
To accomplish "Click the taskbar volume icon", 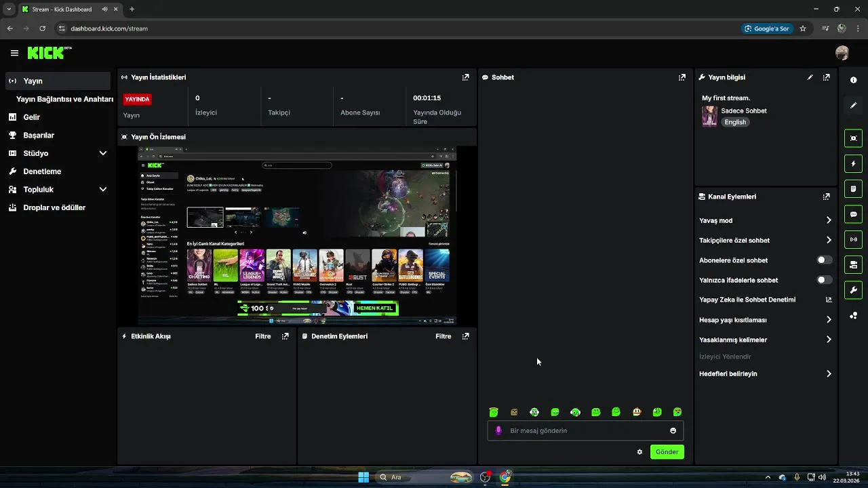I will click(x=822, y=477).
